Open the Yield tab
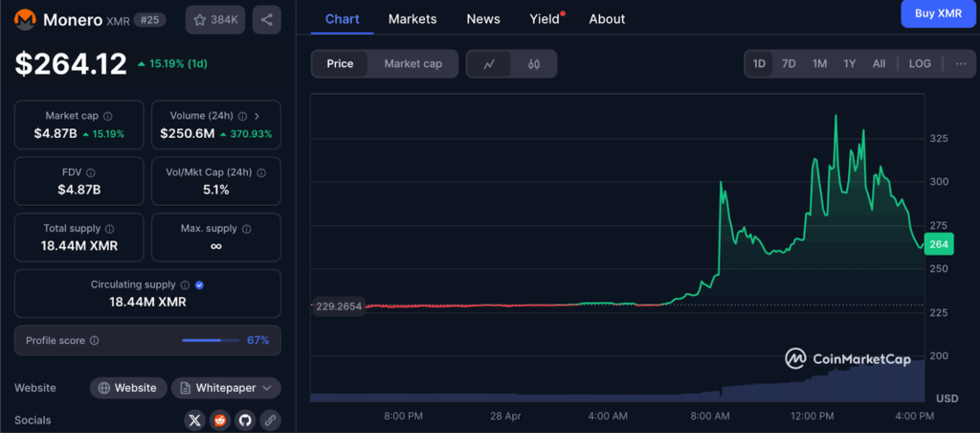 [545, 19]
